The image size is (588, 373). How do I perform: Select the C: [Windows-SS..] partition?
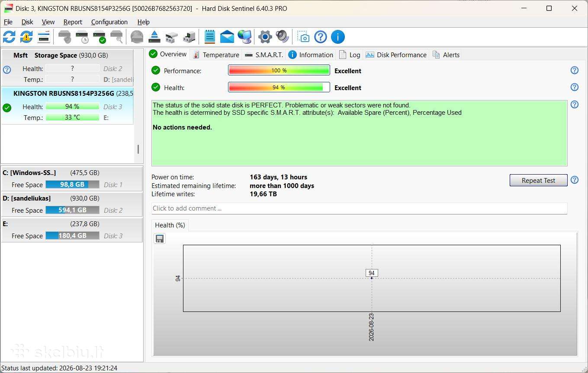(72, 178)
